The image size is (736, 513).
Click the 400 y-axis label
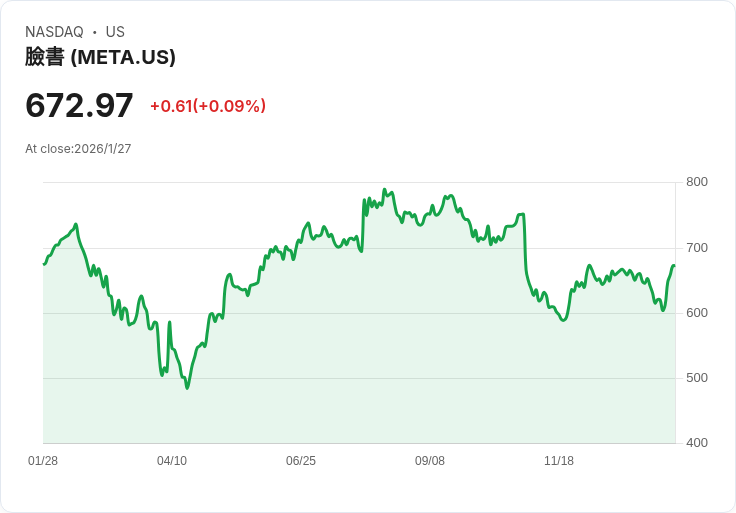pyautogui.click(x=697, y=443)
